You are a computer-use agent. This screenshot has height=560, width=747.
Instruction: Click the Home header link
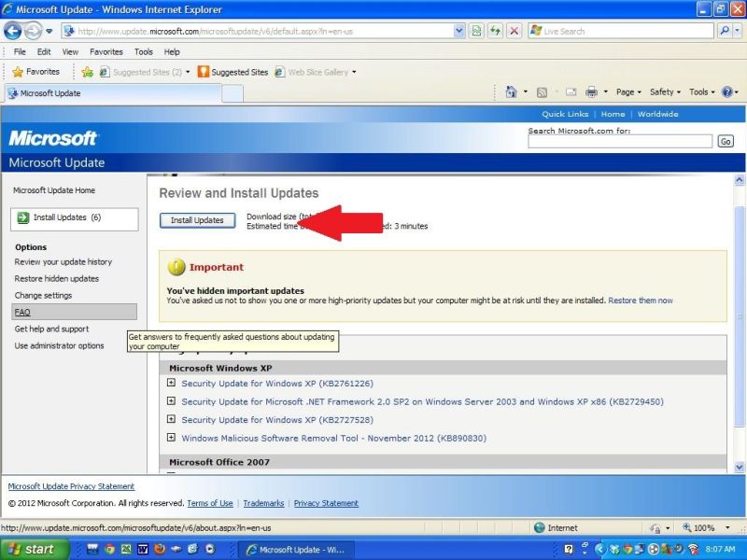613,114
